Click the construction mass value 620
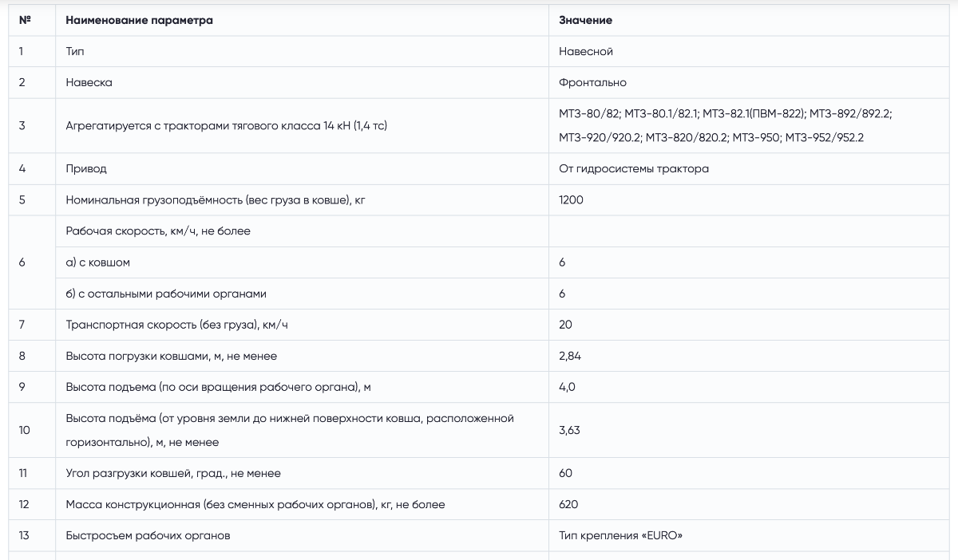958x560 pixels. click(568, 504)
